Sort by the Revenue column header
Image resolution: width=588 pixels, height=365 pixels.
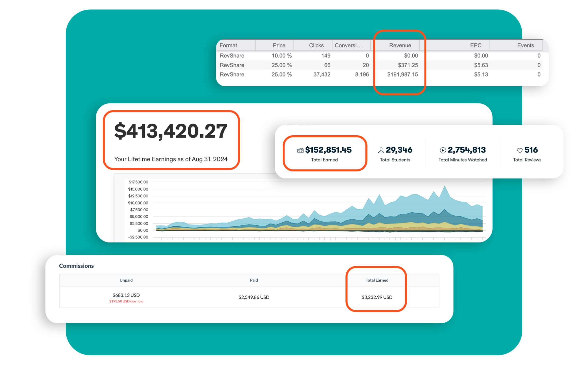click(x=400, y=45)
